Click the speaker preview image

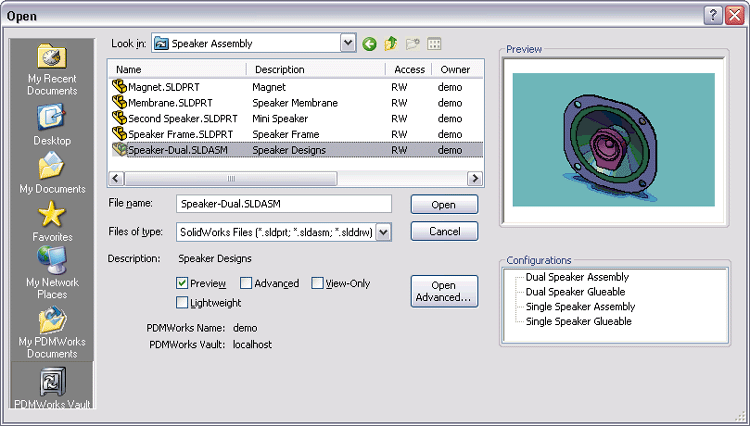(614, 140)
